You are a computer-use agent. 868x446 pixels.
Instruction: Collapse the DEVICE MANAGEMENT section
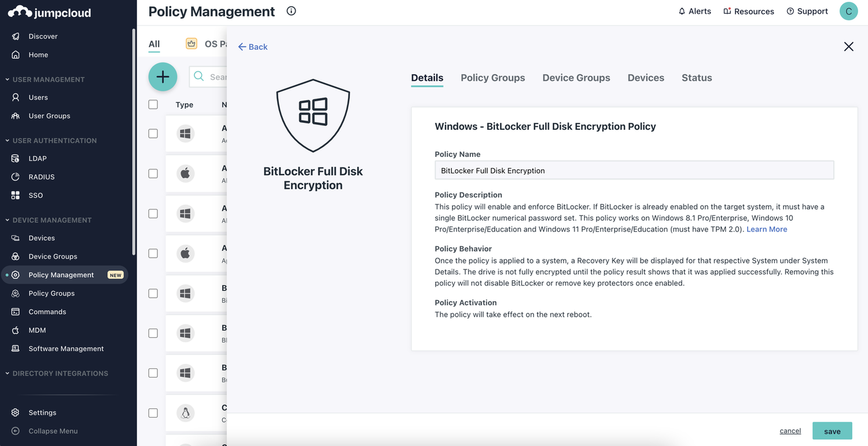tap(49, 220)
